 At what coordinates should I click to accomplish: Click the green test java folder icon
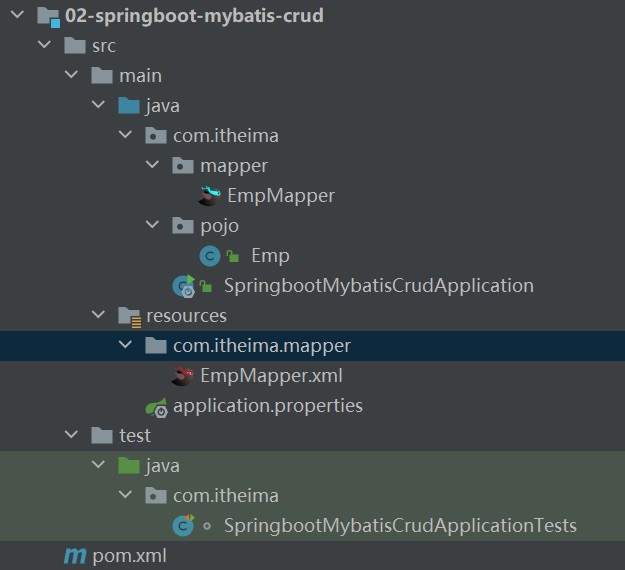point(129,466)
